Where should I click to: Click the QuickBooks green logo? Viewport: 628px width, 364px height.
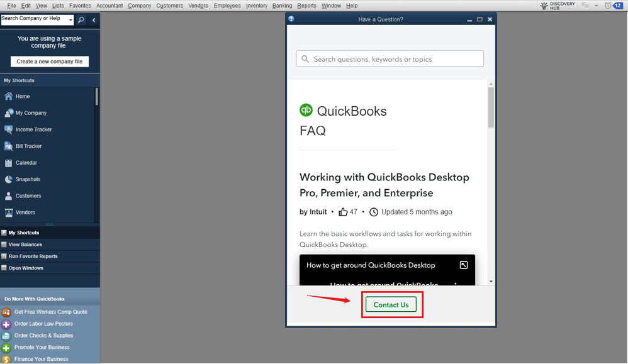pos(306,110)
